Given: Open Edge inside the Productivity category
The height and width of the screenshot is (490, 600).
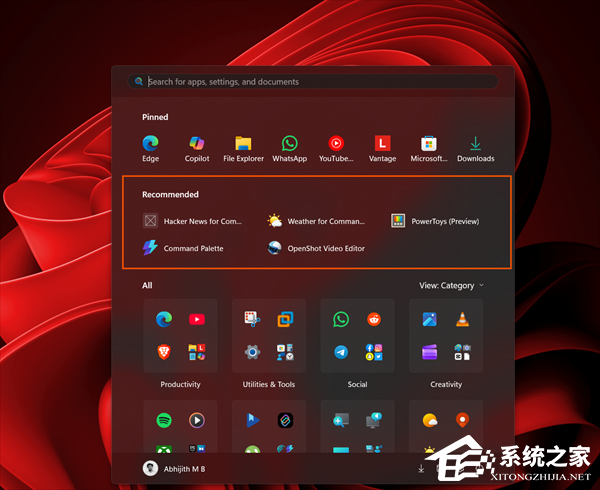Looking at the screenshot, I should (x=164, y=319).
